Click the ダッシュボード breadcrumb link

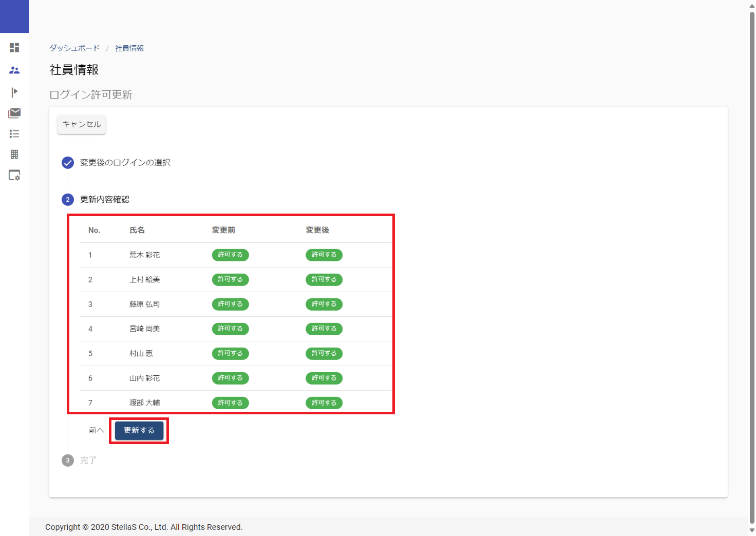[x=74, y=48]
